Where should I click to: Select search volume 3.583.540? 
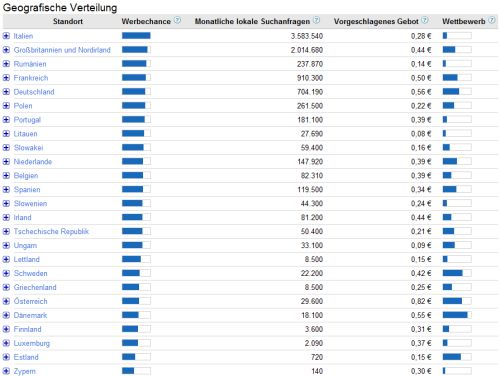307,36
